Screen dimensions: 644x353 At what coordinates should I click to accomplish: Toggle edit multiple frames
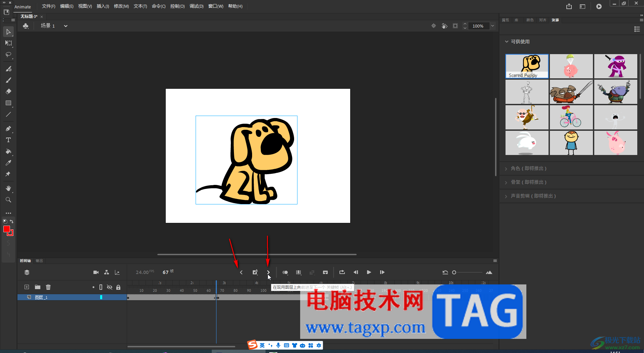tap(298, 272)
